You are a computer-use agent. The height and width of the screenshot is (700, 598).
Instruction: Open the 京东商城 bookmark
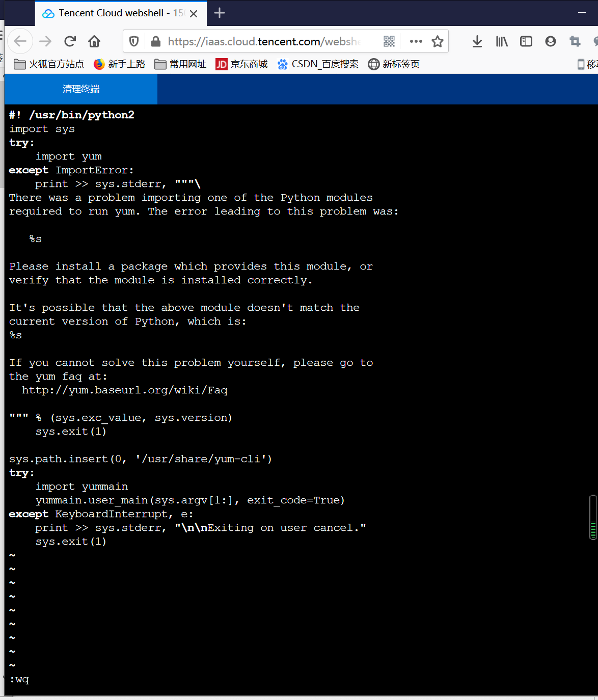(242, 64)
